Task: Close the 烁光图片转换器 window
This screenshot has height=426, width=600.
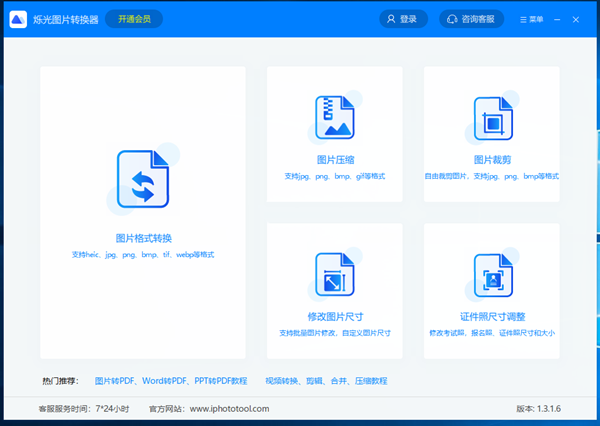Action: [x=576, y=20]
